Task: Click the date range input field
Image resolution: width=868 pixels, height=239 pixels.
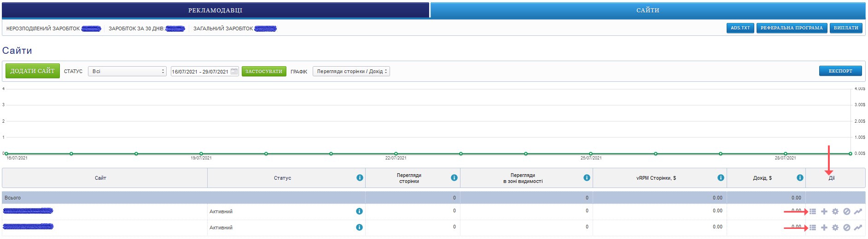Action: 200,71
